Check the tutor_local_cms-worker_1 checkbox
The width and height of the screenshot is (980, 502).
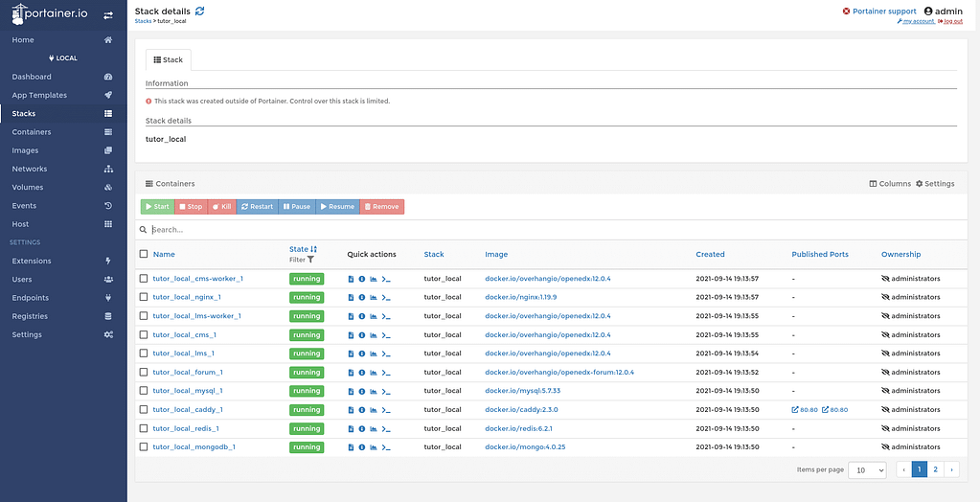click(144, 279)
